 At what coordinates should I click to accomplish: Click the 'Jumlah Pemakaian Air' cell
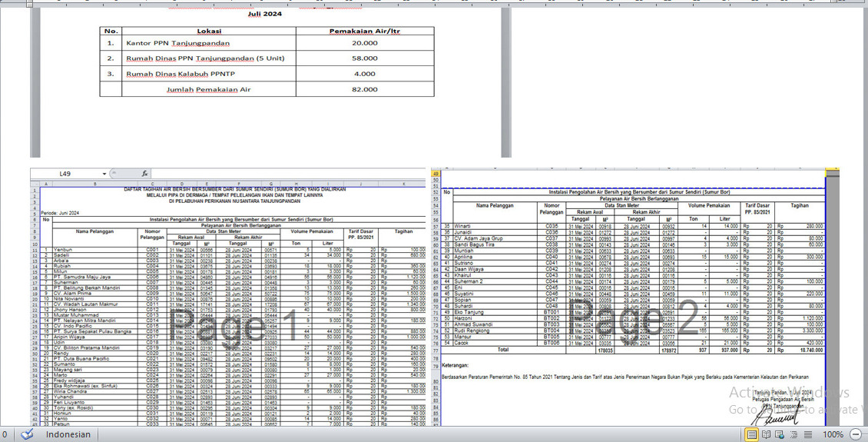pyautogui.click(x=209, y=89)
